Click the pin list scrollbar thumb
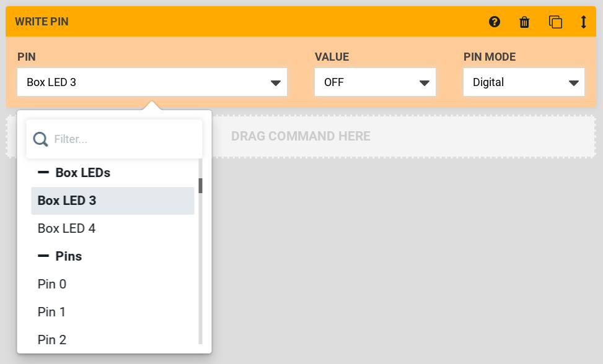 point(200,186)
